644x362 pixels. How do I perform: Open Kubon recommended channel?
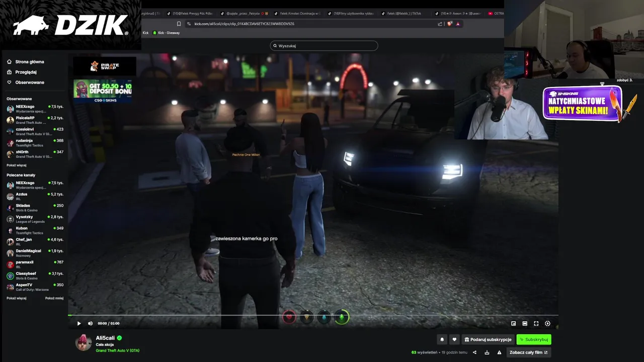pyautogui.click(x=35, y=230)
